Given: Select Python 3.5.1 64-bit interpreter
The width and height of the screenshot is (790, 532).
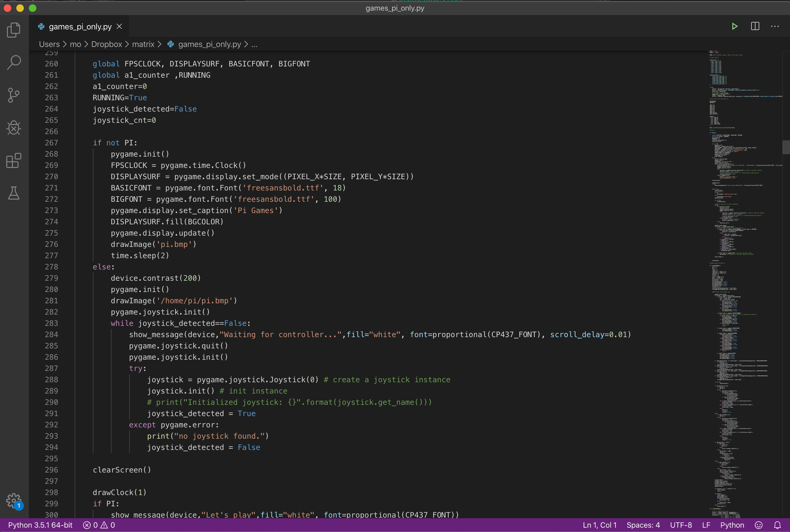Looking at the screenshot, I should point(40,525).
